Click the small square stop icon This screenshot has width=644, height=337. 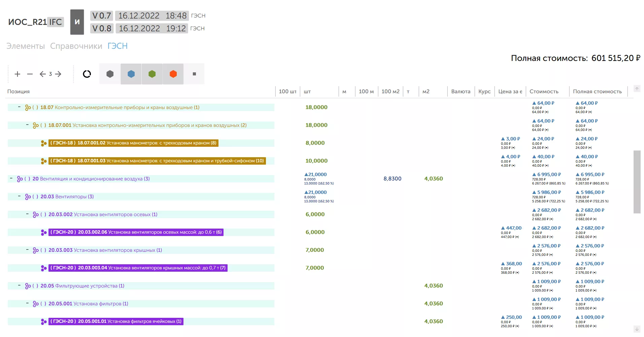tap(194, 74)
